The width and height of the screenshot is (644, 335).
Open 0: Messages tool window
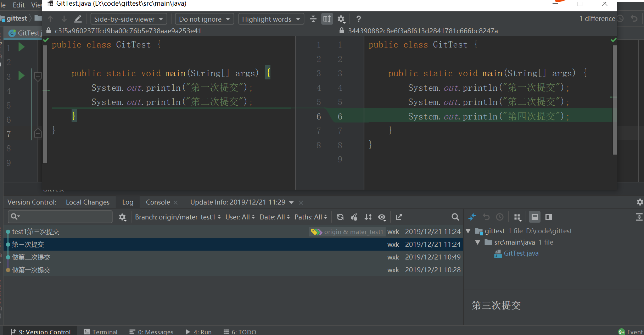(151, 332)
